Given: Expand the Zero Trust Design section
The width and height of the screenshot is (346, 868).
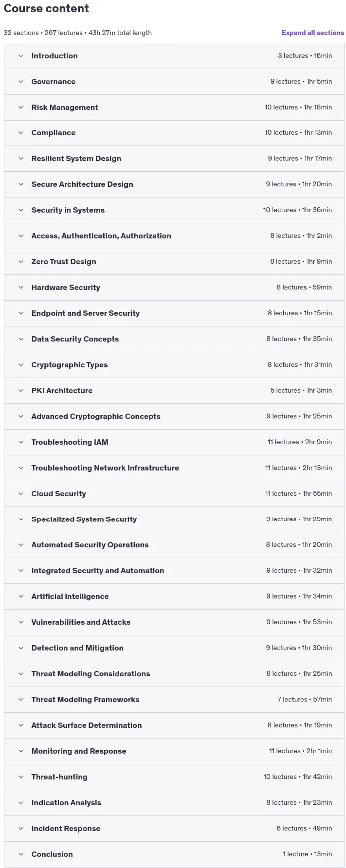Looking at the screenshot, I should tap(174, 262).
